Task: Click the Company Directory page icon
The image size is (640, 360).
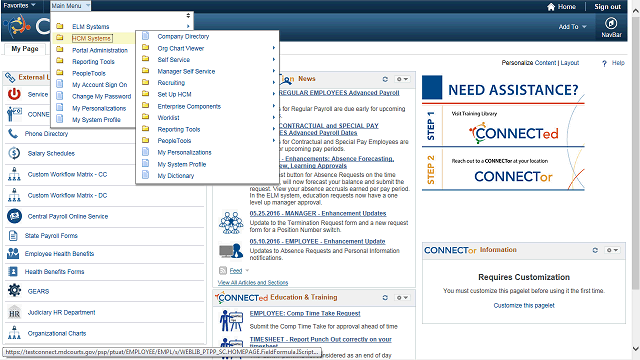Action: 145,36
